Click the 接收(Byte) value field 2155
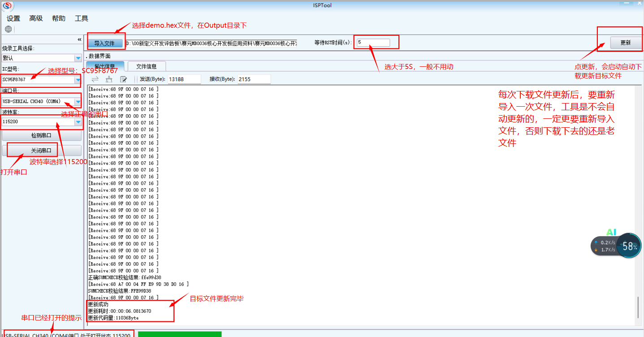644x337 pixels. coord(254,79)
